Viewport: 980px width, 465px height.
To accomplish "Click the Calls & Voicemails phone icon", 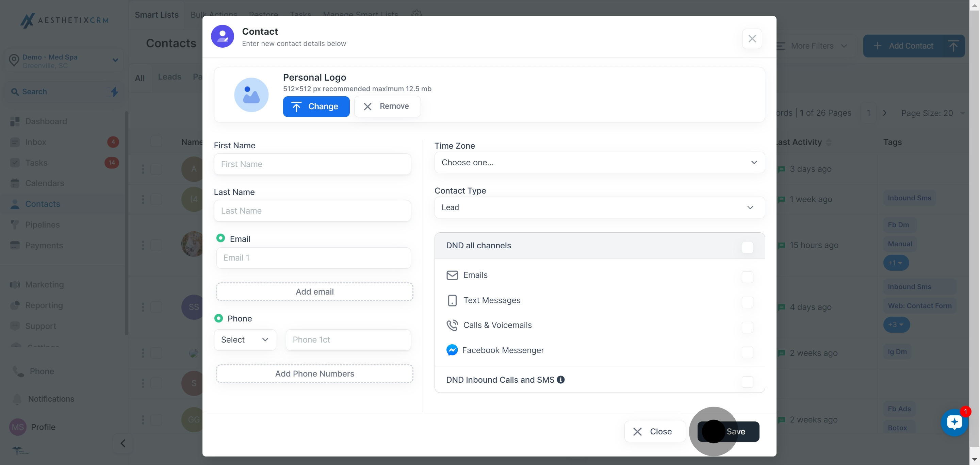I will coord(452,325).
